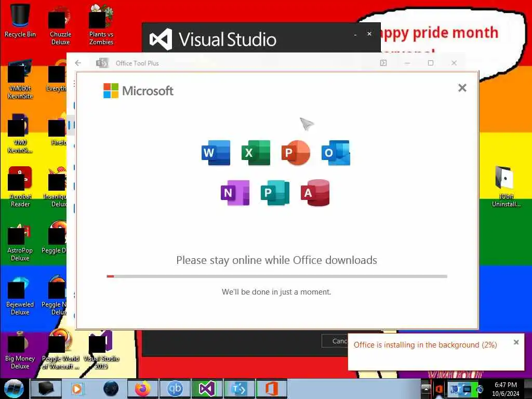Click the Access icon in Office installer
Screen dimensions: 532x399
[x=315, y=193]
